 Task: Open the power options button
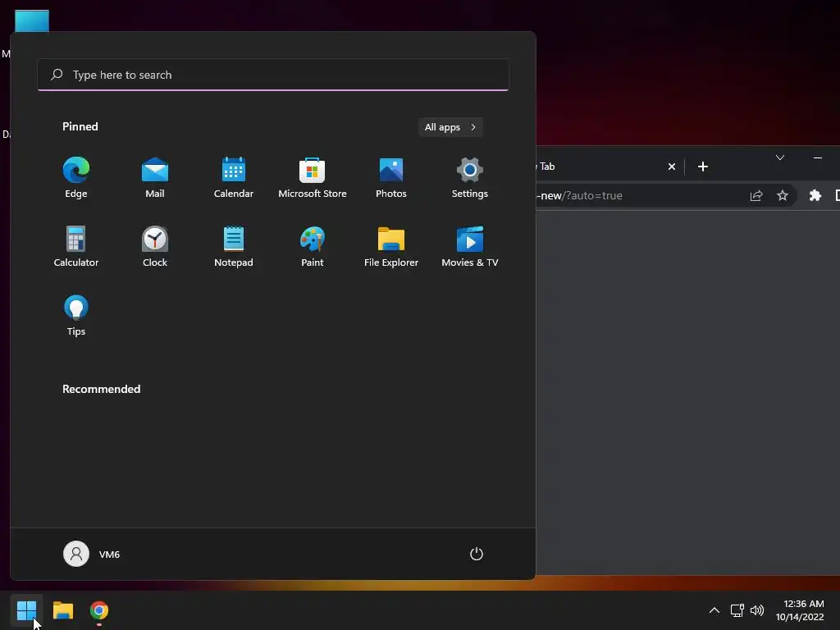tap(477, 554)
